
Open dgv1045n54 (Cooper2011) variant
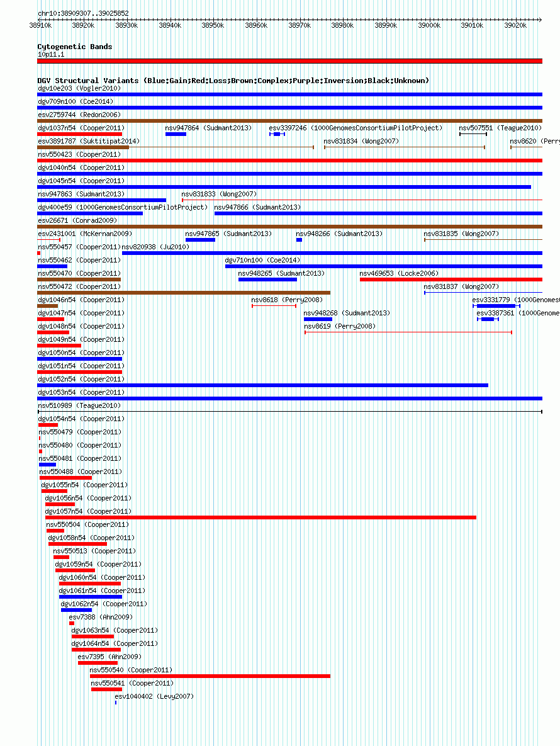tap(81, 181)
